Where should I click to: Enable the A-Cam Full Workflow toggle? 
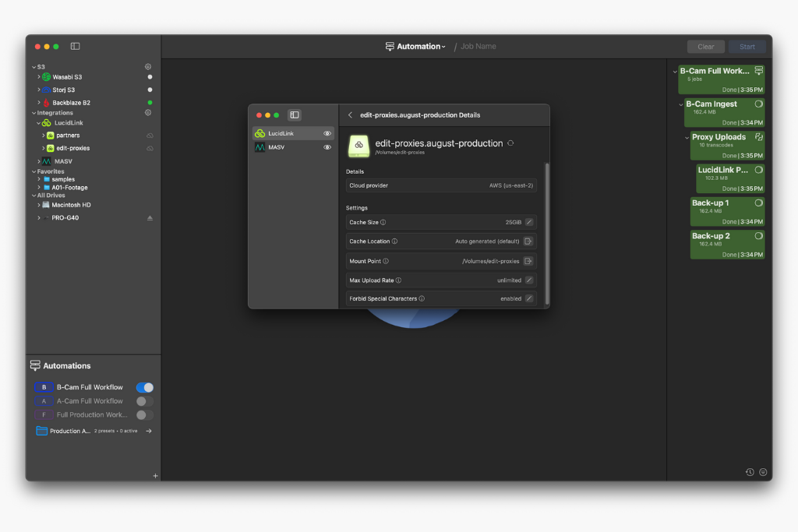click(x=145, y=401)
